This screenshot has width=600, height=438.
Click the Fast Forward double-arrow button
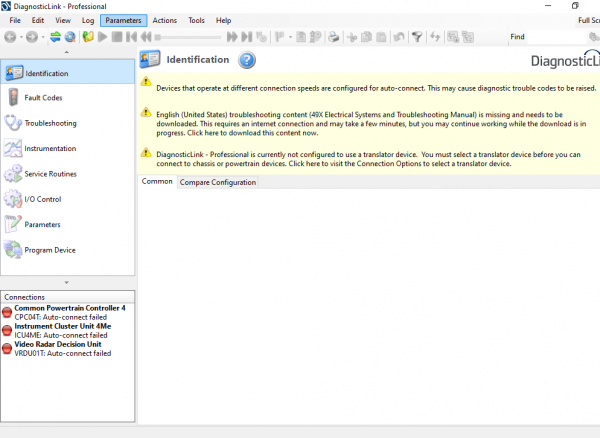click(232, 37)
